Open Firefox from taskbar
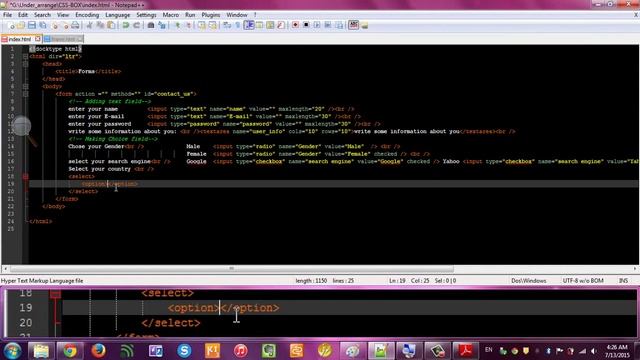Screen dimensions: 640x360 pos(98,351)
